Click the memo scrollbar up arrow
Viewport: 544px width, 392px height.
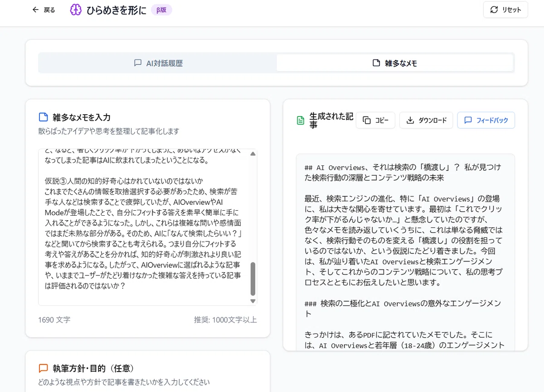tap(253, 154)
